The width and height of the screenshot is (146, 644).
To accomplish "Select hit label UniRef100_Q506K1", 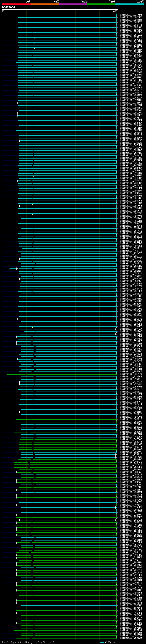I will (x=131, y=32).
